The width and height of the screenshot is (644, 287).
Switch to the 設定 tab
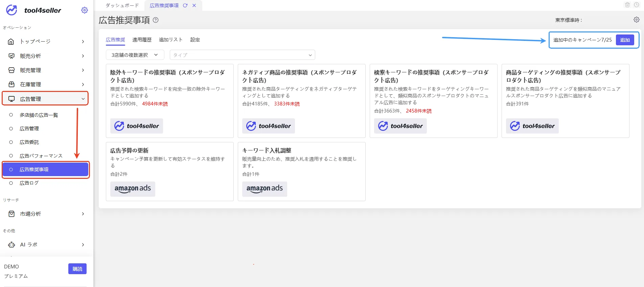pyautogui.click(x=195, y=40)
